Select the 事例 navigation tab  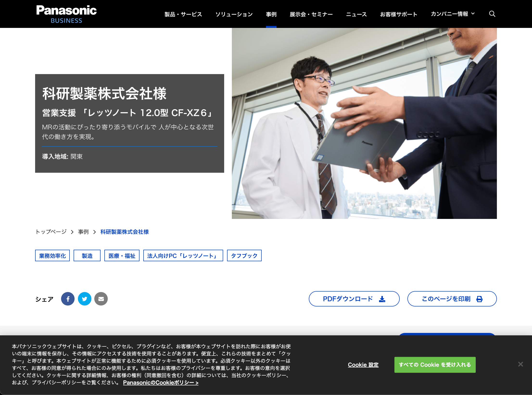click(271, 14)
